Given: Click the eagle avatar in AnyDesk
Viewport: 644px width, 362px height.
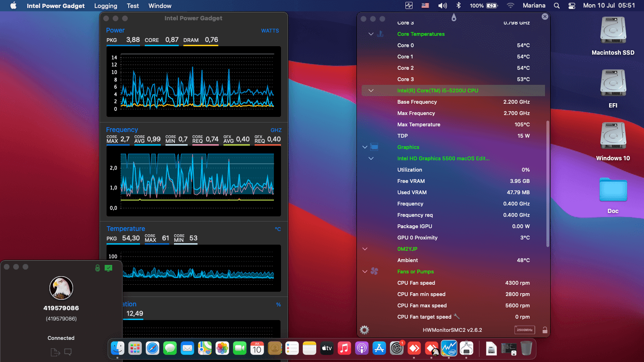Looking at the screenshot, I should pos(61,288).
